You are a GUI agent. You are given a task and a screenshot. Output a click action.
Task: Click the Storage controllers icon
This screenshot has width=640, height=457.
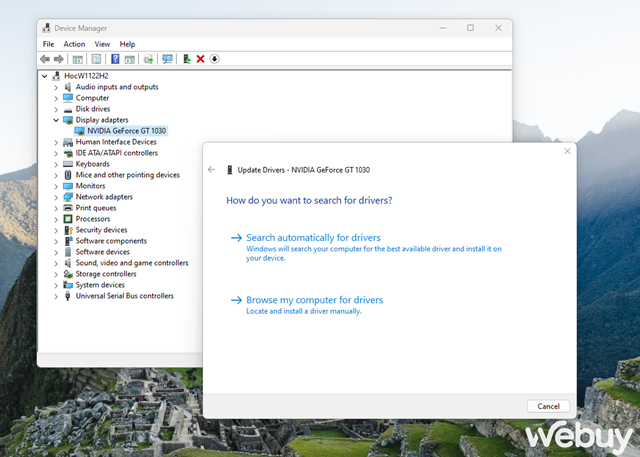coord(68,274)
